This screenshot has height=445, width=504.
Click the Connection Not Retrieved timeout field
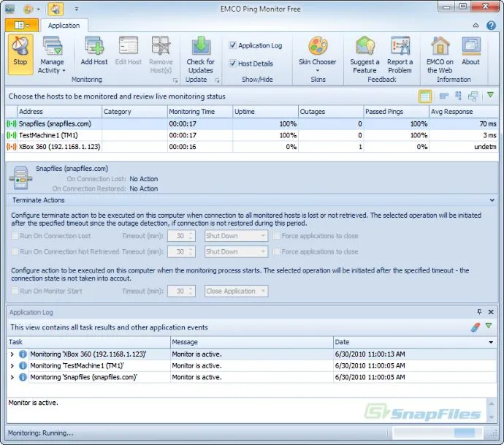[181, 251]
